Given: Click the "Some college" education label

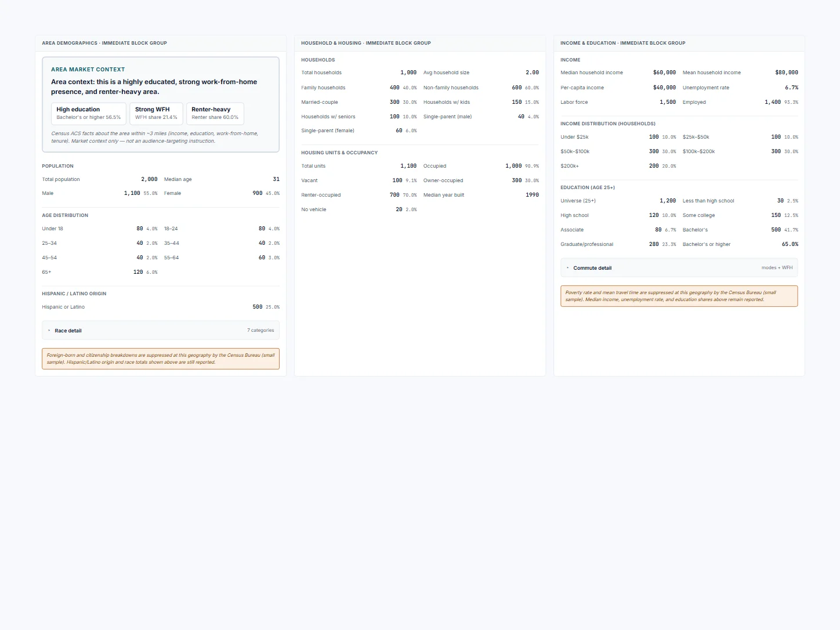Looking at the screenshot, I should coord(698,215).
